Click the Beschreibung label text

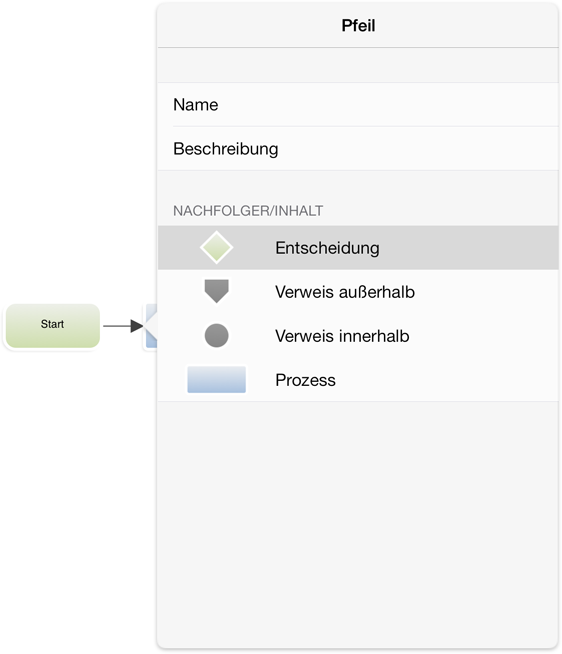[x=226, y=149]
